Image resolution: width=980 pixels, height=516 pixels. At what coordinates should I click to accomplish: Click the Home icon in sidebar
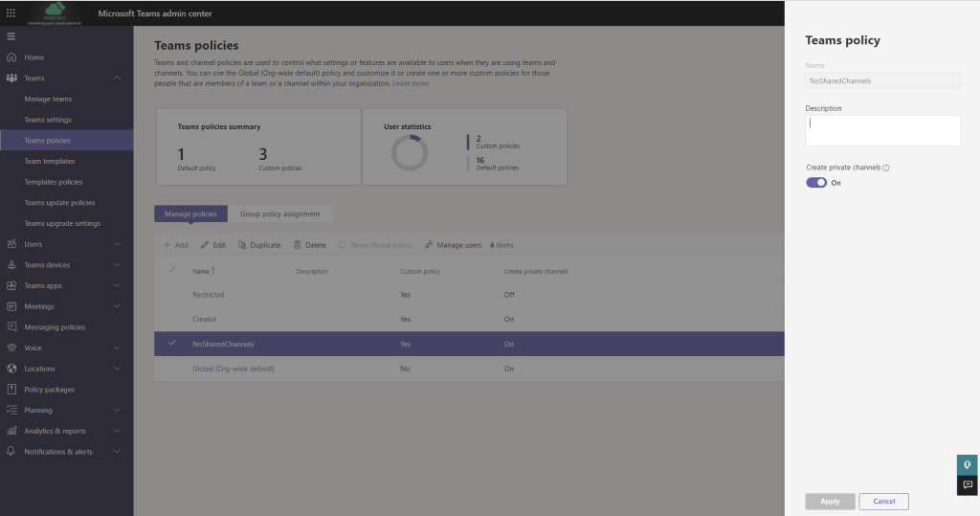11,57
